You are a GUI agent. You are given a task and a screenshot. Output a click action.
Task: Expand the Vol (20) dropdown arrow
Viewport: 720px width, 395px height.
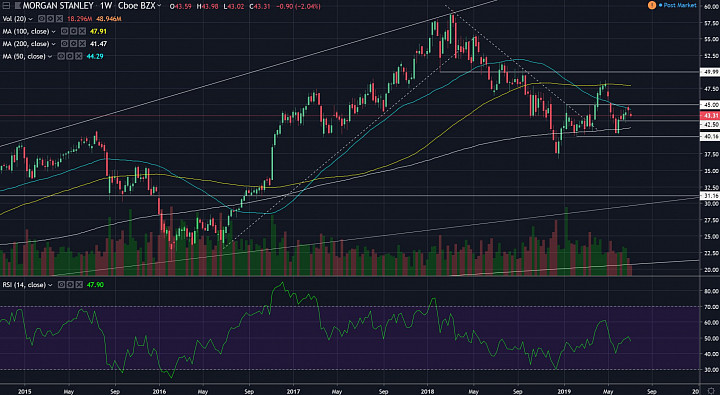point(31,19)
